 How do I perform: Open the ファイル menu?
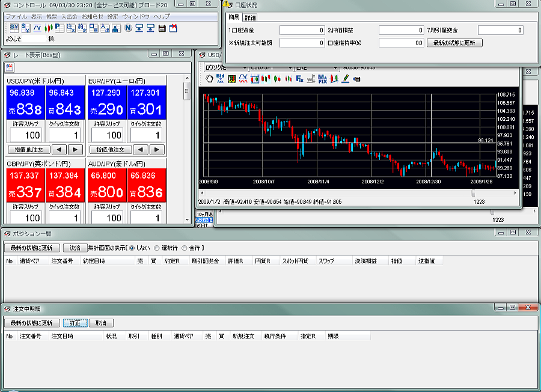[x=16, y=16]
